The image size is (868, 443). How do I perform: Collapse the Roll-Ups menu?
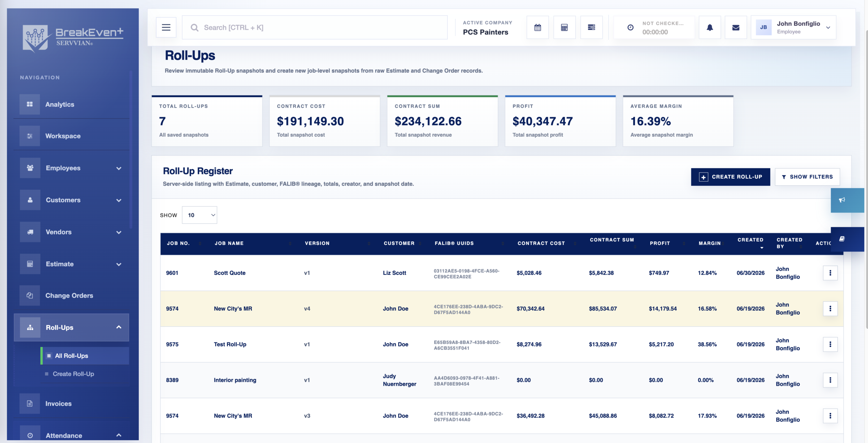click(x=119, y=327)
